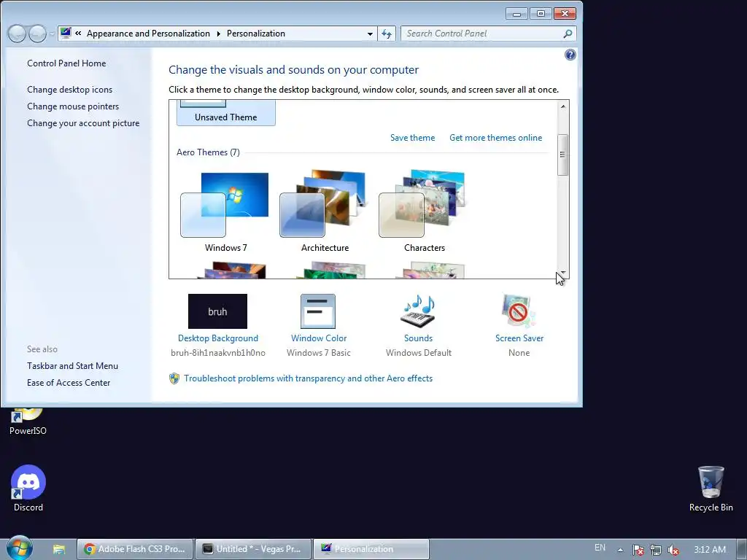Open Troubleshoot problems with transparency link
The height and width of the screenshot is (560, 747).
309,378
